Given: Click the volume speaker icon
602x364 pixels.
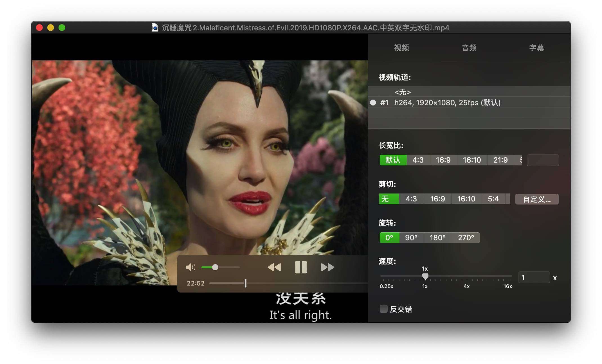Looking at the screenshot, I should pos(190,267).
